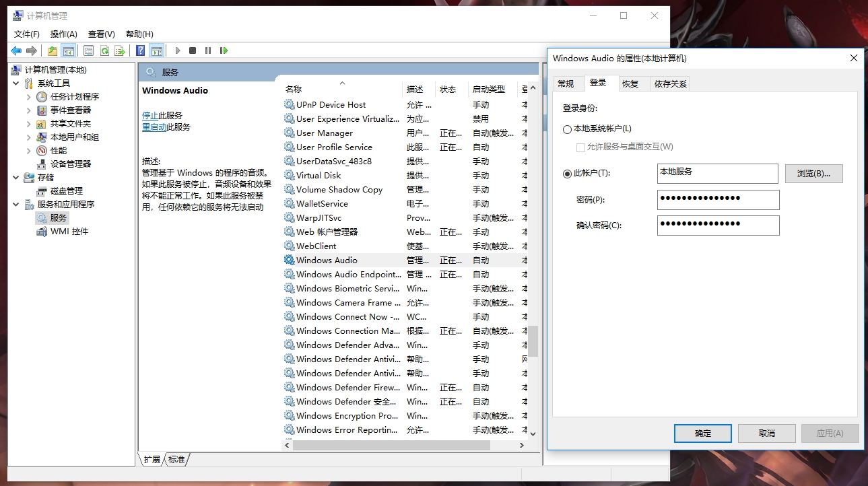Select the Windows Audio Endpoint service row
Image resolution: width=868 pixels, height=486 pixels.
[x=405, y=275]
